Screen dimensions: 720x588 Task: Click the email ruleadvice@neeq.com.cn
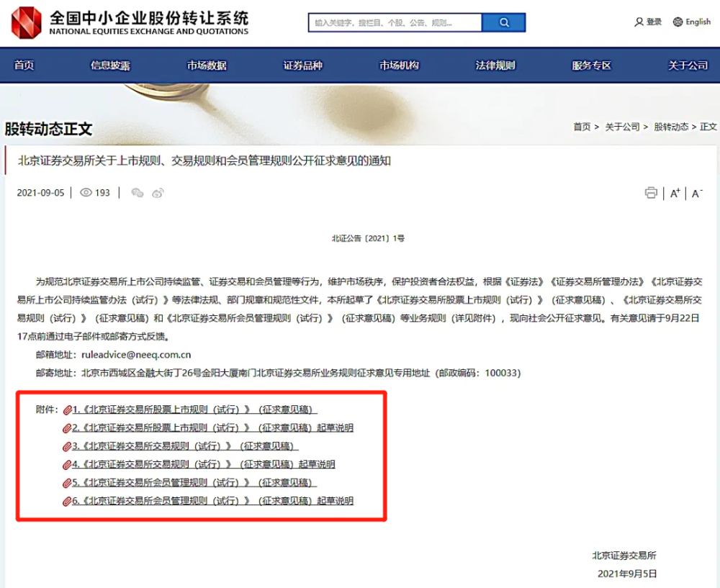point(136,355)
